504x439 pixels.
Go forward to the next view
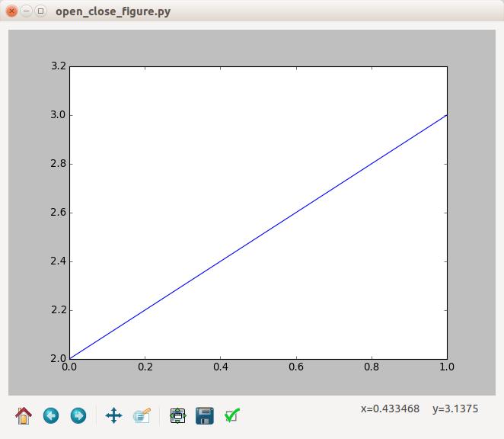(x=78, y=415)
